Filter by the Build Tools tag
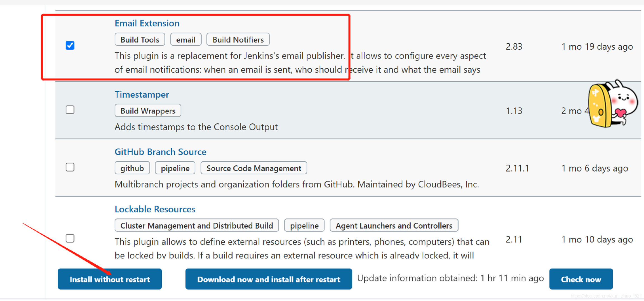644x301 pixels. point(140,39)
